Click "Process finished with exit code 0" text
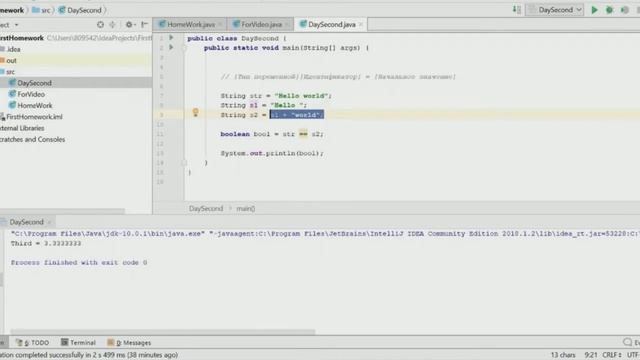Screen dimensions: 640x360 pos(79,262)
